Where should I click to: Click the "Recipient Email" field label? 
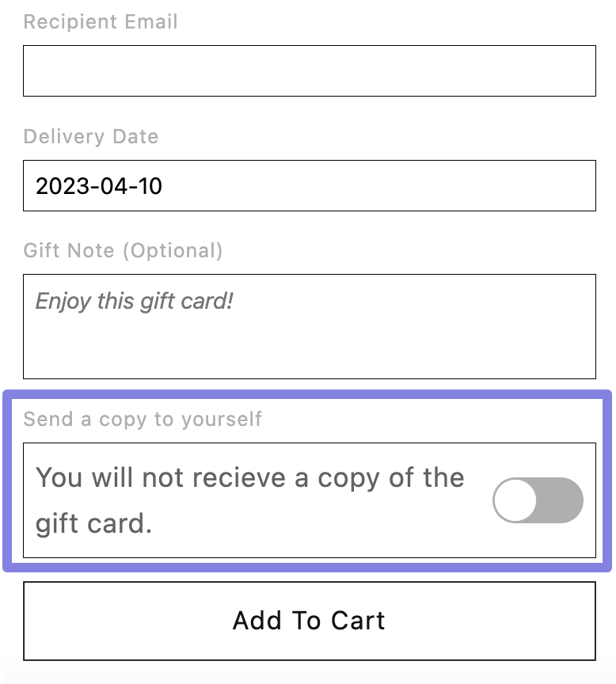(x=101, y=21)
